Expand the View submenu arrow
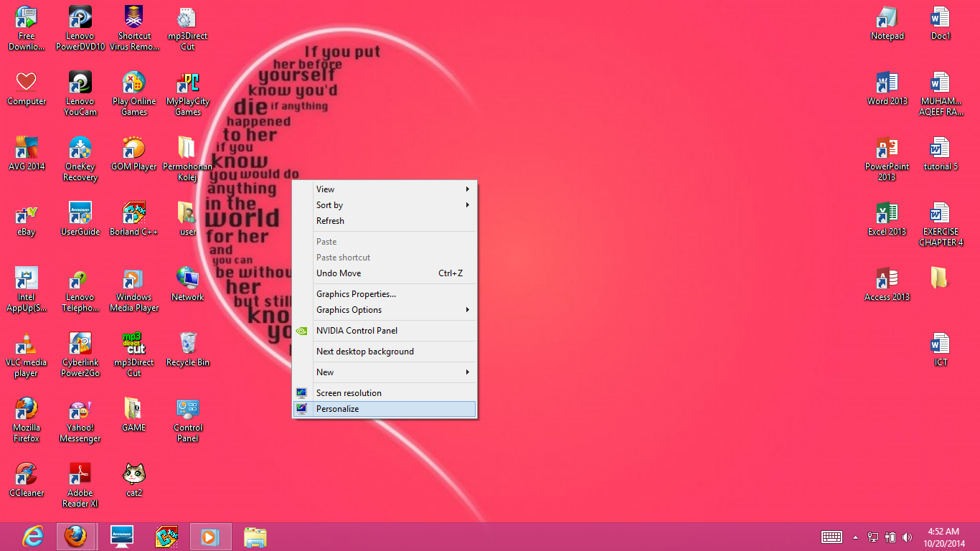980x551 pixels. [x=467, y=189]
